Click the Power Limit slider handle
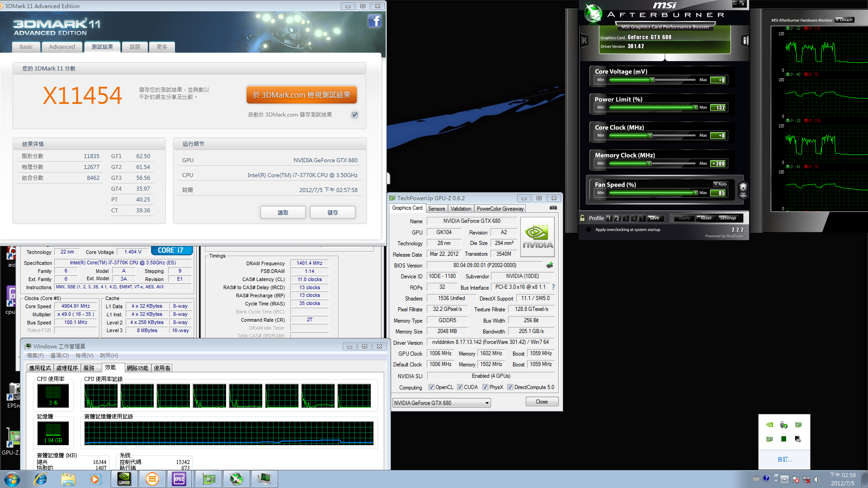This screenshot has height=488, width=868. point(695,108)
